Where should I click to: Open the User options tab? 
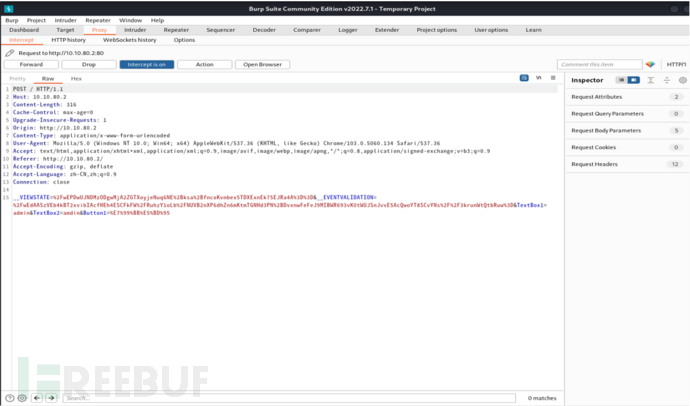(491, 30)
